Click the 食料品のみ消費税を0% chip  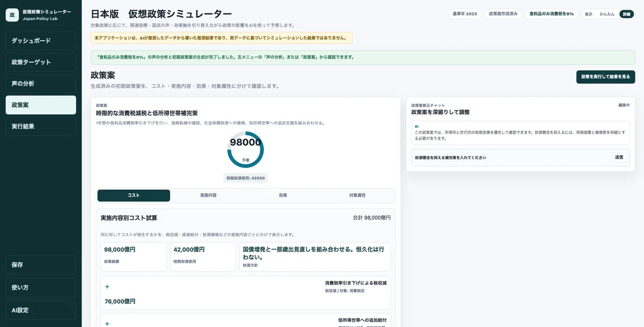pyautogui.click(x=552, y=14)
